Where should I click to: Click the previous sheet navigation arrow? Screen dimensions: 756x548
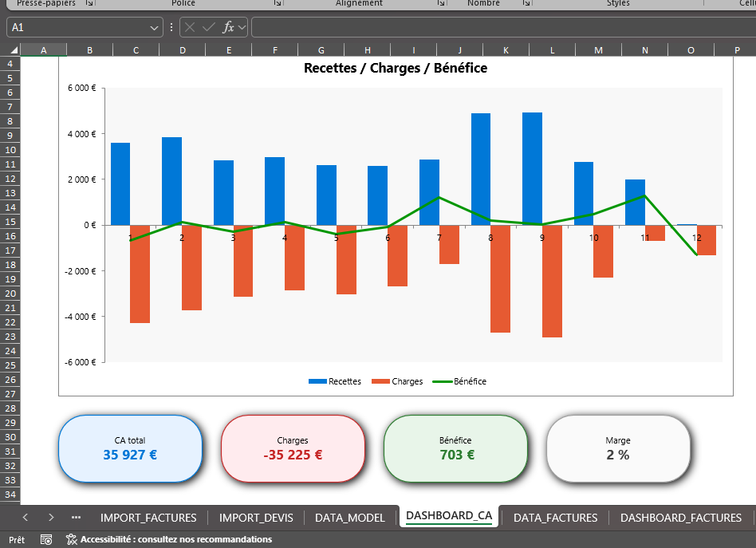[25, 517]
